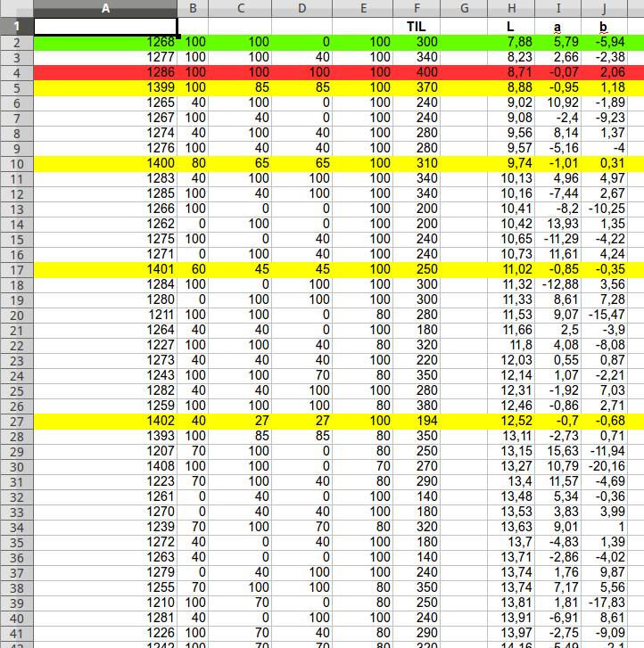The image size is (644, 648).
Task: Click L value 9,74
Action: coord(511,164)
